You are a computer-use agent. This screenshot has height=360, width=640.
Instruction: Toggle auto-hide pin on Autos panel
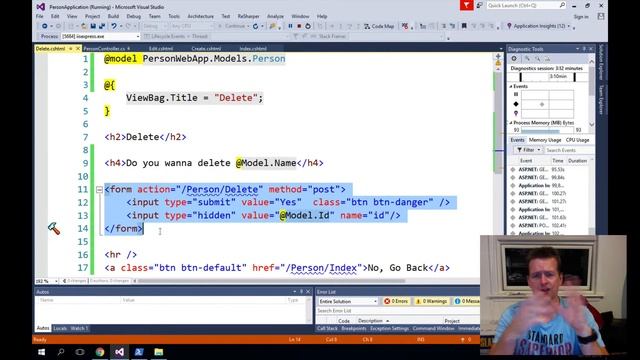point(301,291)
